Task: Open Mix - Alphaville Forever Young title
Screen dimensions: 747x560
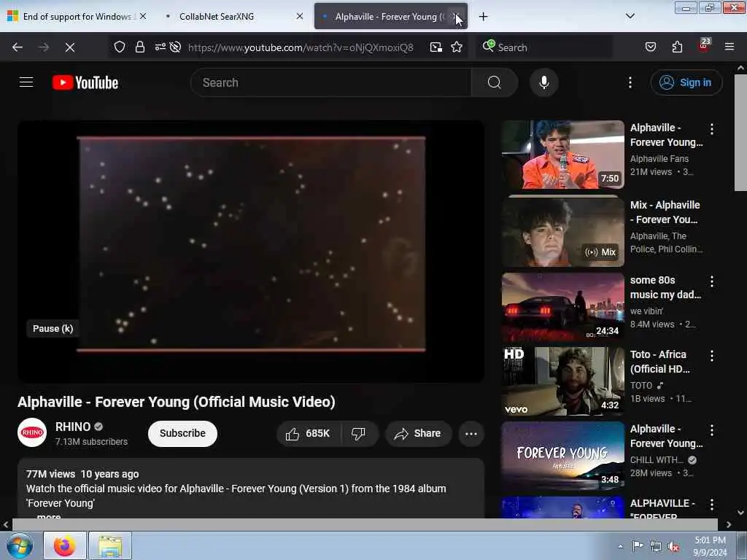Action: (x=665, y=212)
